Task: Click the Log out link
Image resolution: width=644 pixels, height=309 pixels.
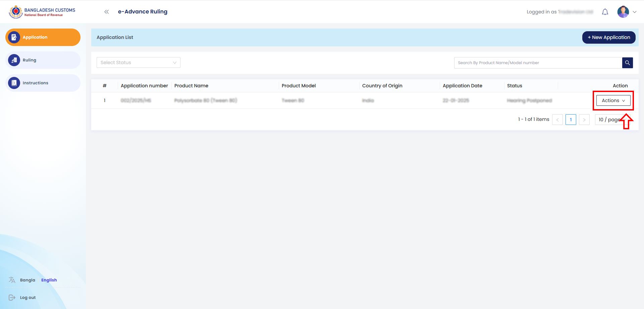Action: click(x=28, y=298)
